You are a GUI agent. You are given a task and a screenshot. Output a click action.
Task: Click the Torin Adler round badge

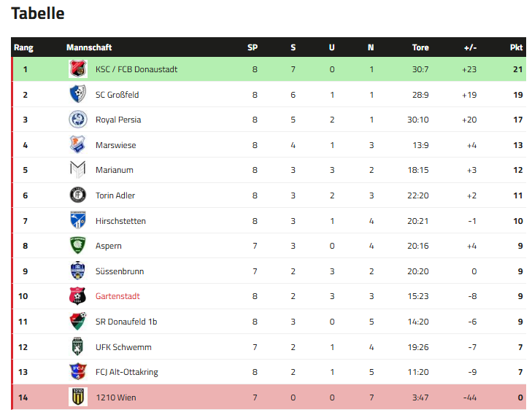point(77,195)
